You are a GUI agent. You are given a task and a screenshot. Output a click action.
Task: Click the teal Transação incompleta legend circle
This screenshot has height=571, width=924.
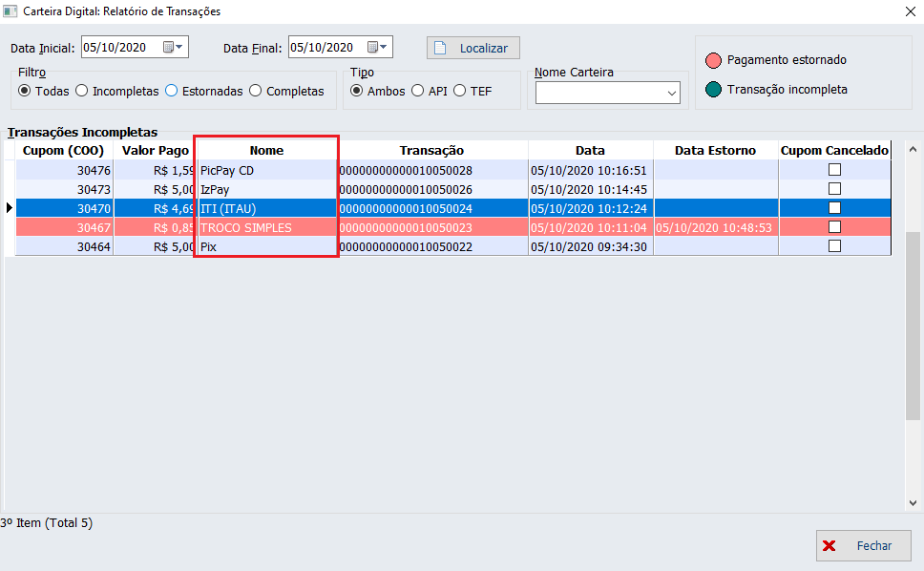point(713,90)
